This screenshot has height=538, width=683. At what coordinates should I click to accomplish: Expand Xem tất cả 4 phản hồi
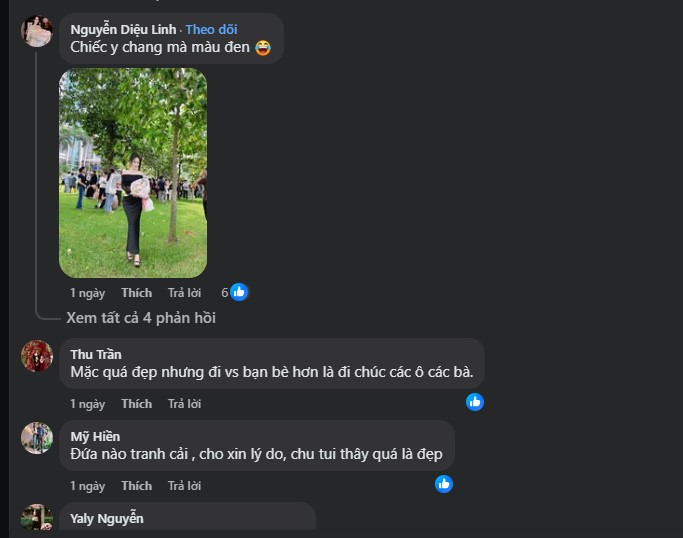(141, 318)
